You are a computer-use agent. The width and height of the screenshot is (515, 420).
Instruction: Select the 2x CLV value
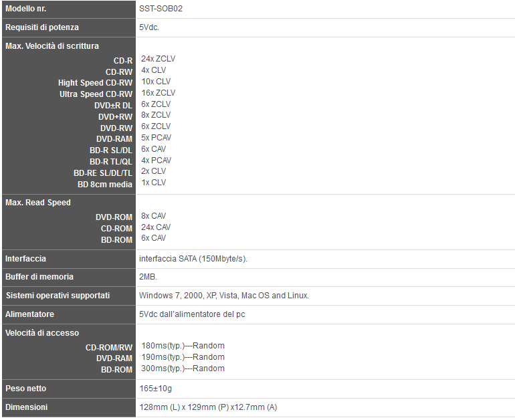point(154,171)
